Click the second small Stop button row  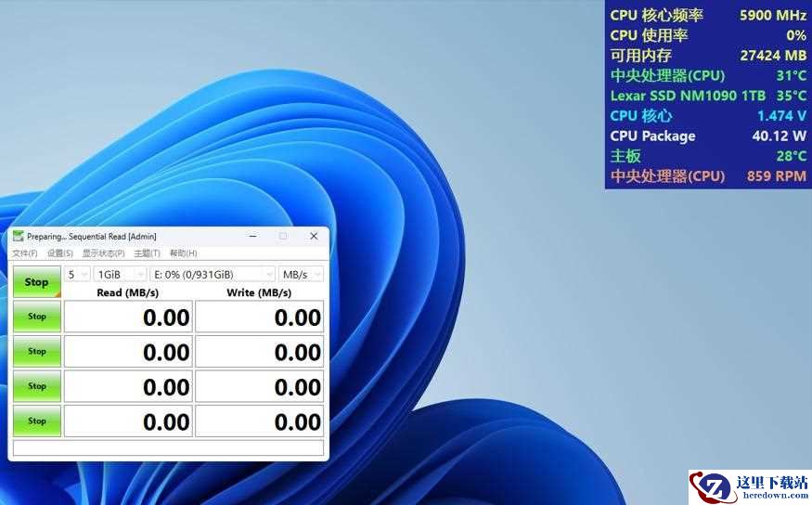[x=37, y=351]
